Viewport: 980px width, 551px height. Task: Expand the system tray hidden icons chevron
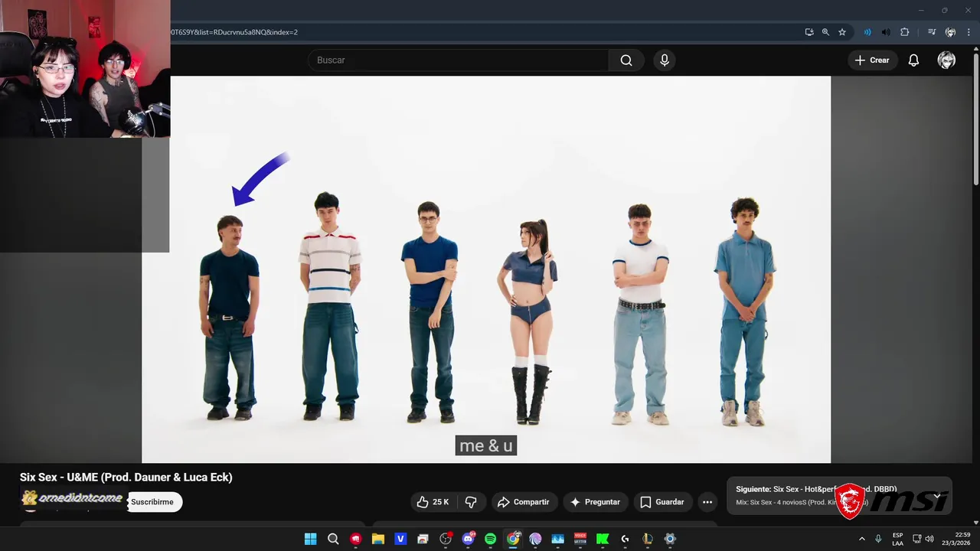tap(862, 539)
